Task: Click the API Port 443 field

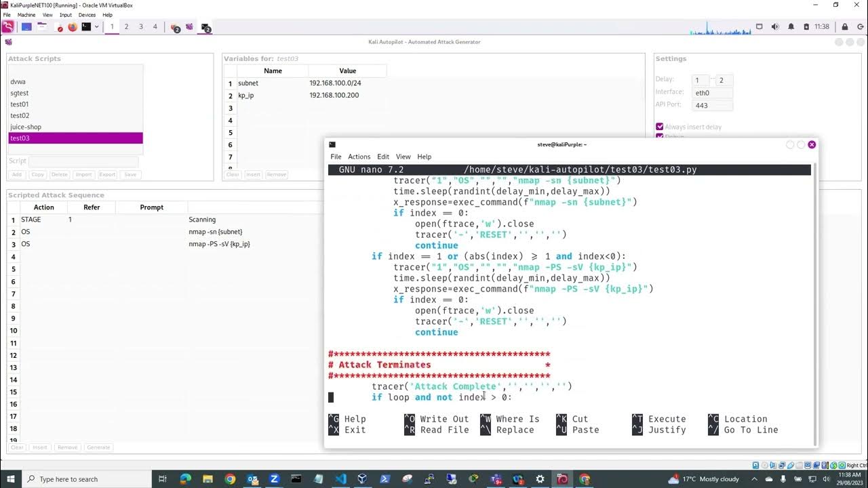Action: click(713, 106)
